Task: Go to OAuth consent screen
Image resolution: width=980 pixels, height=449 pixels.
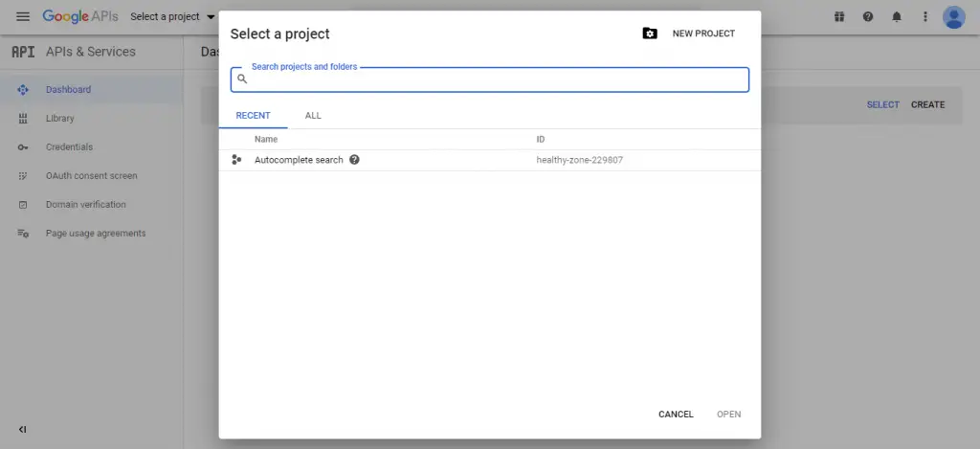Action: [91, 176]
